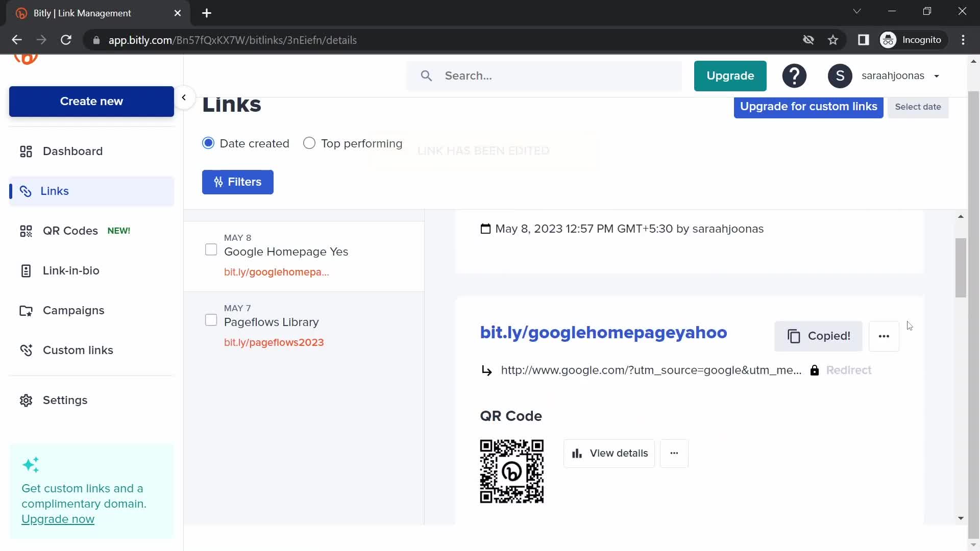Click the Upgrade now link
This screenshot has height=551, width=980.
58,519
